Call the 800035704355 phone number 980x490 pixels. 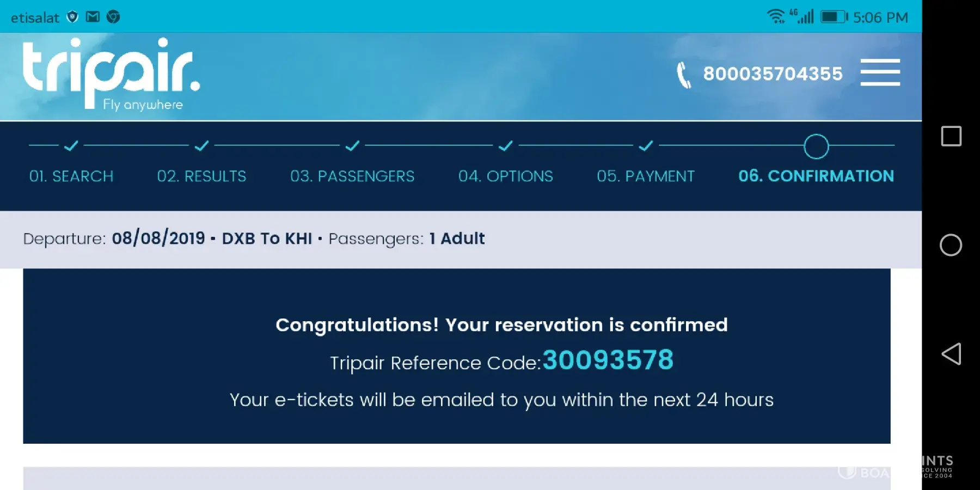coord(773,73)
